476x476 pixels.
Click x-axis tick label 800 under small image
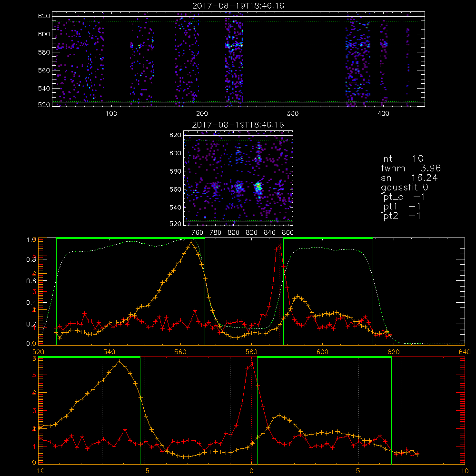[233, 233]
